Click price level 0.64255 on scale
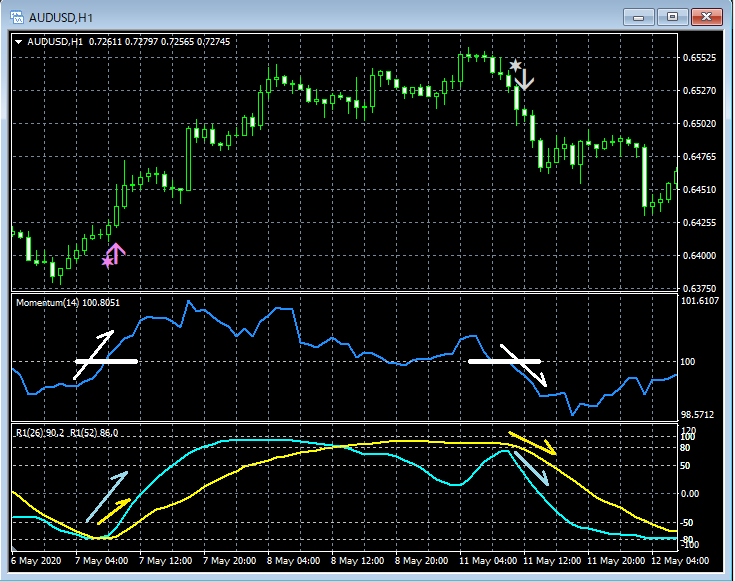 (699, 223)
